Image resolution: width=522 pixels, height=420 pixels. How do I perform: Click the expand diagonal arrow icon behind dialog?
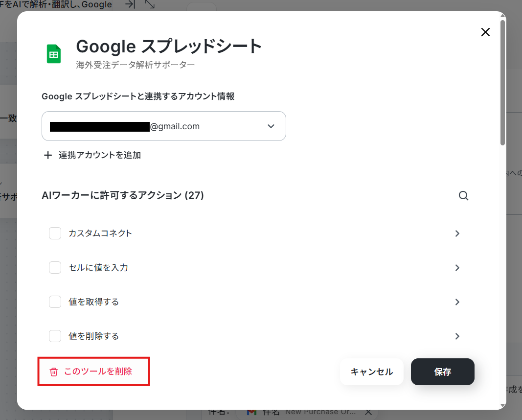pyautogui.click(x=150, y=4)
